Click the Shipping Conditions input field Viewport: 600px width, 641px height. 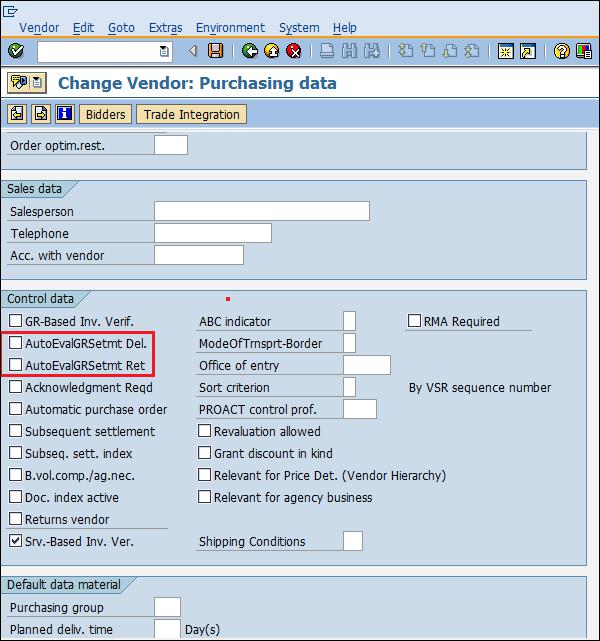tap(352, 541)
